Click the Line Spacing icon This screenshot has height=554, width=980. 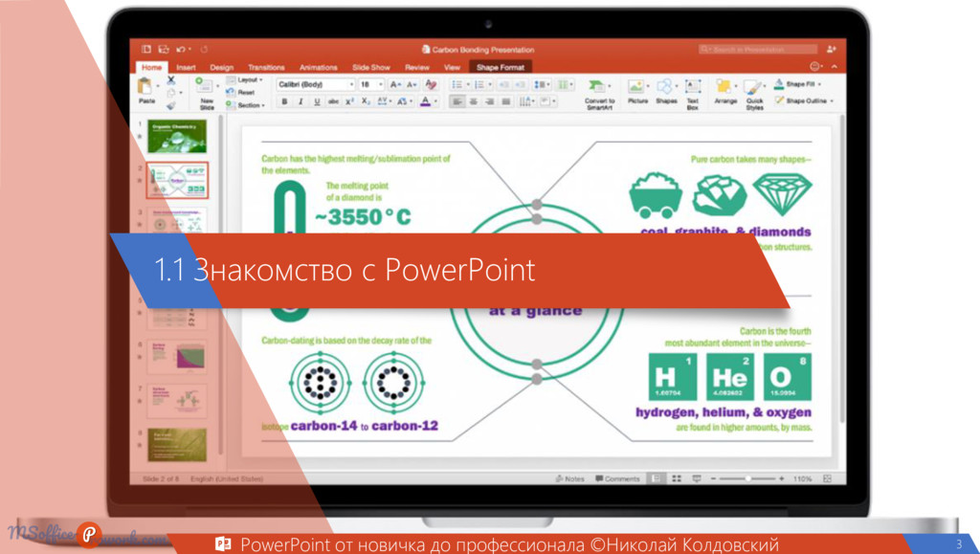542,84
